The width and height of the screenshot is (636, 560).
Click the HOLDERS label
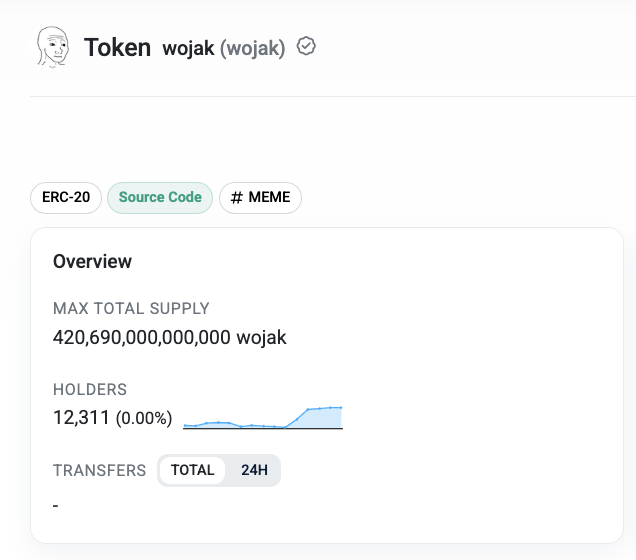click(x=90, y=389)
